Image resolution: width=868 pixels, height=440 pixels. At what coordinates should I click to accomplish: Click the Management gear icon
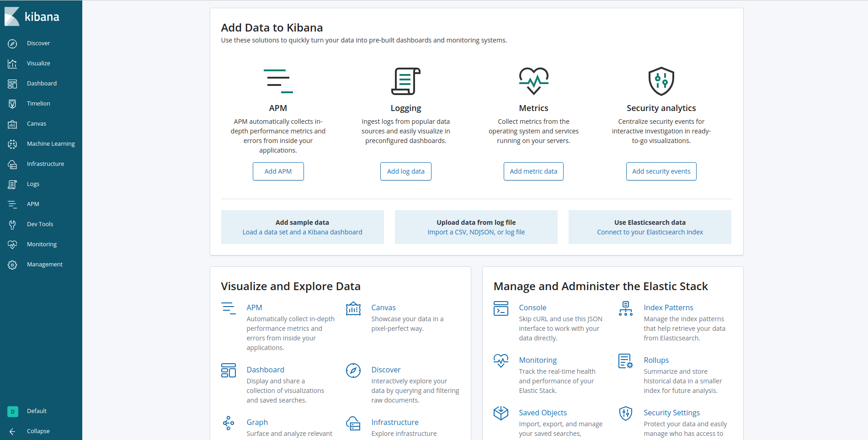pos(12,264)
